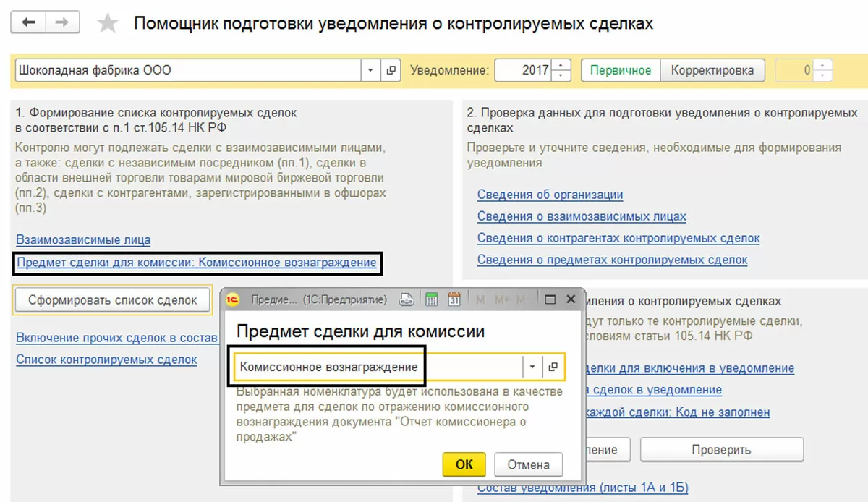868x502 pixels.
Task: Open the Взаимозависимые лица link
Action: point(83,240)
